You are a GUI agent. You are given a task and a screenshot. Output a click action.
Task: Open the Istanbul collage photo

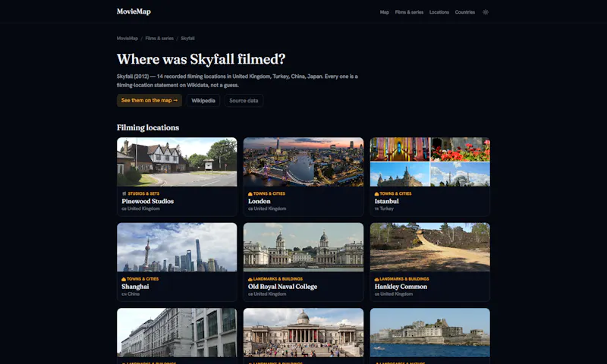point(429,162)
